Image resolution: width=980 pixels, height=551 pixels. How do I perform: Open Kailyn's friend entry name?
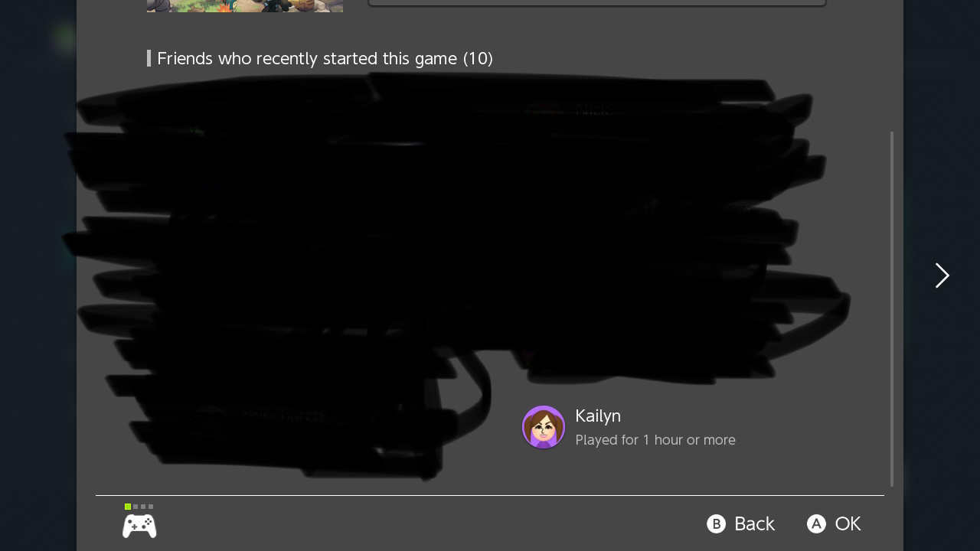click(x=598, y=416)
